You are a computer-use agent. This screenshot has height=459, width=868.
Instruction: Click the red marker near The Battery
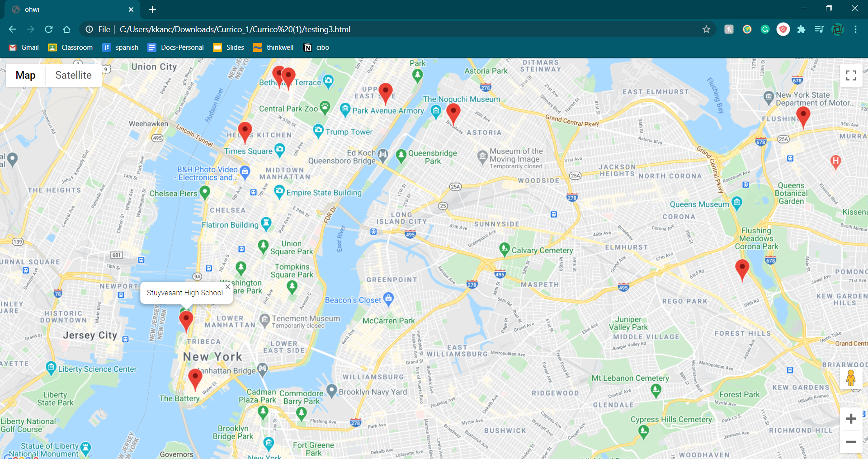[195, 379]
